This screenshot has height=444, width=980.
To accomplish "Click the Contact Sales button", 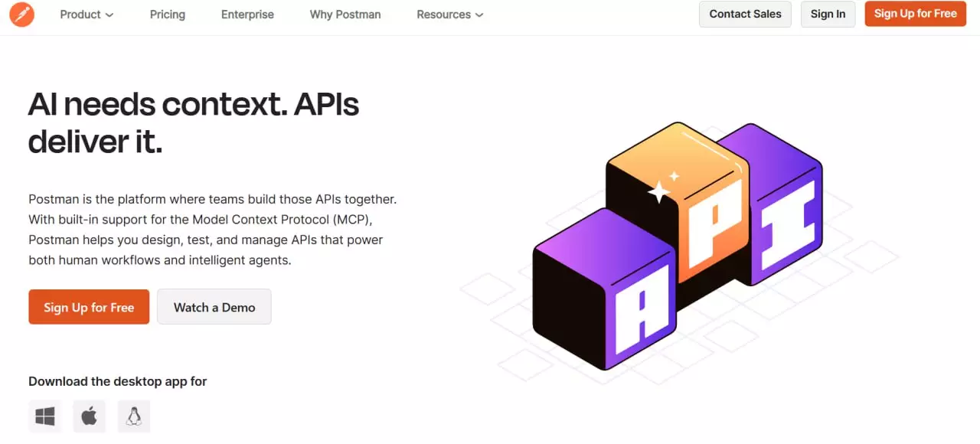I will [x=745, y=14].
